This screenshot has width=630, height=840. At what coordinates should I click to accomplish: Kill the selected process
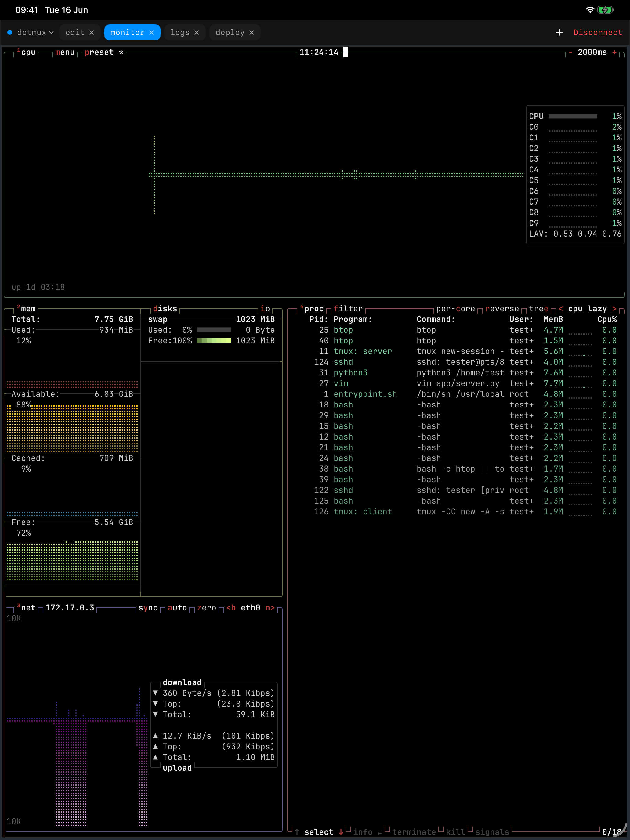pyautogui.click(x=455, y=832)
